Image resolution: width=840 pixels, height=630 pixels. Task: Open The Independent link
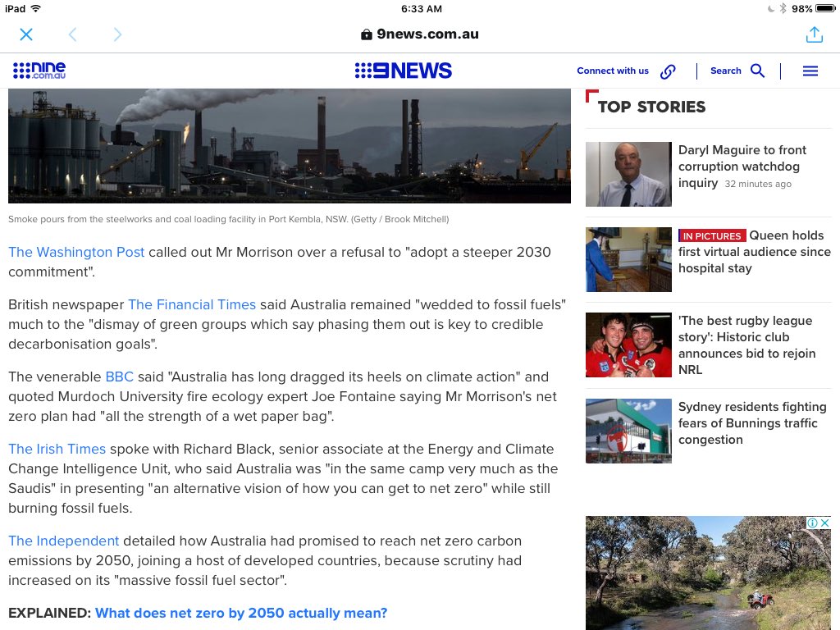(x=64, y=541)
